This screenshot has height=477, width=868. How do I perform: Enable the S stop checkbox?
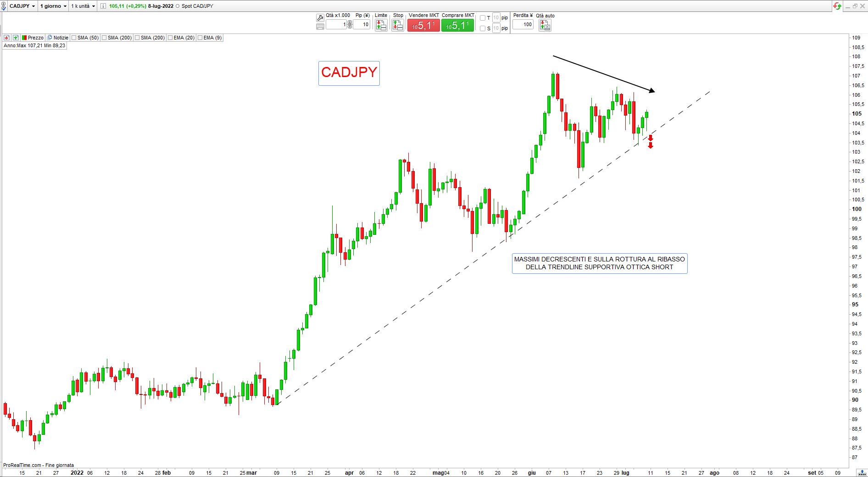[x=483, y=28]
